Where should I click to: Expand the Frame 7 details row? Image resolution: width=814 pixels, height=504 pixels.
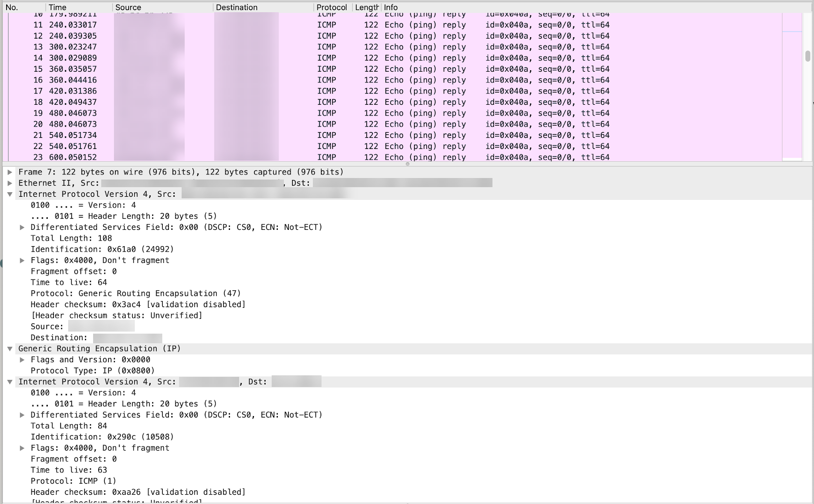9,172
